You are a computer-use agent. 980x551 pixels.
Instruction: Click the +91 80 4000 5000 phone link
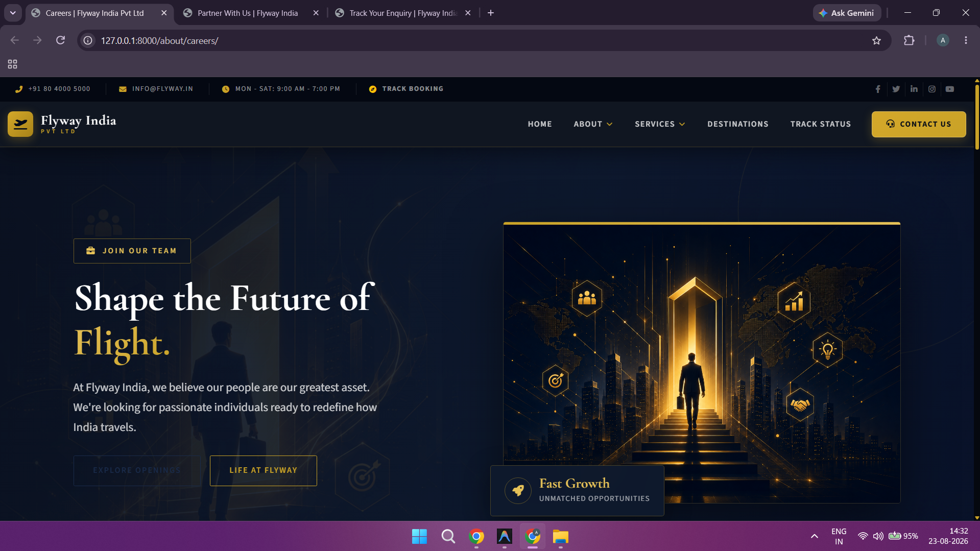tap(53, 89)
